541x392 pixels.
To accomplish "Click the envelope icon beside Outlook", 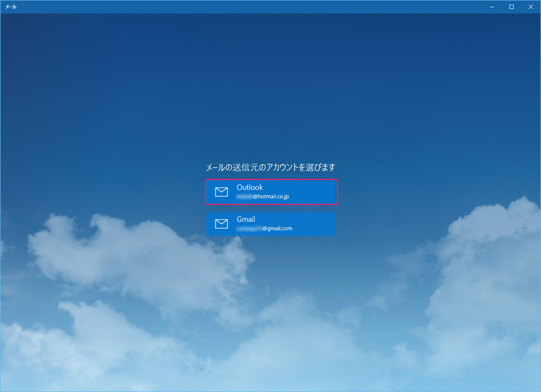I will pyautogui.click(x=221, y=192).
